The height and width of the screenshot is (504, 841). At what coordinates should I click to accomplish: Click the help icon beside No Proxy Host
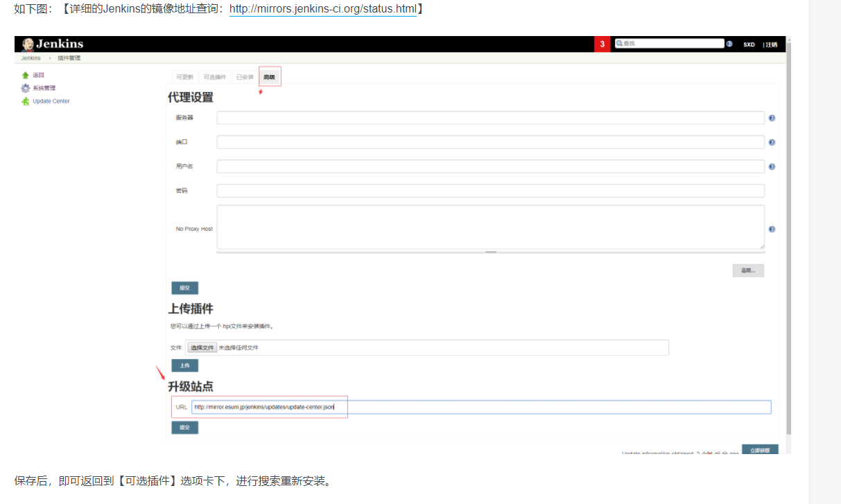tap(772, 229)
